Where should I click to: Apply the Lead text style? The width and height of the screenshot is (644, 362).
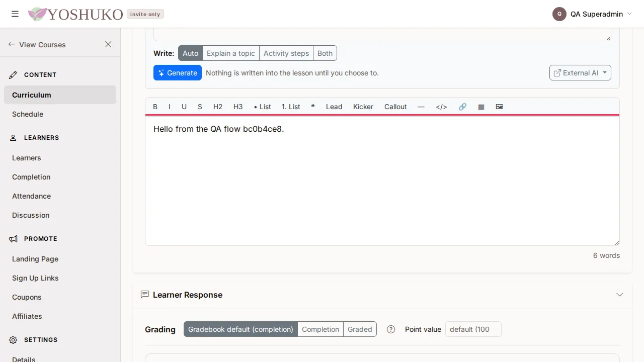[x=334, y=107]
